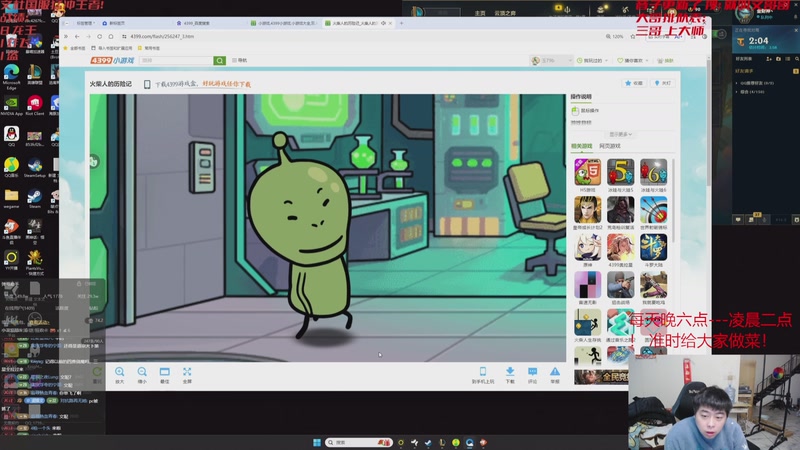Enter fullscreen via 全屏 icon
800x450 pixels.
coord(187,375)
